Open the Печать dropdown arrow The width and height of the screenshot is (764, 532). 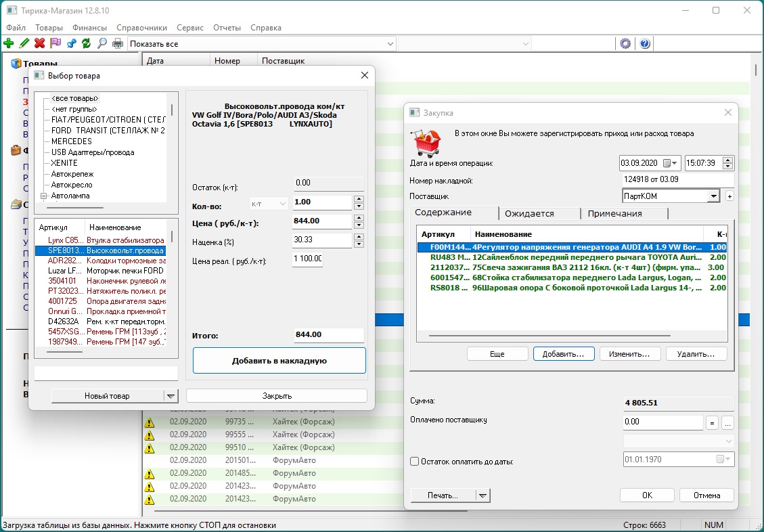(x=482, y=495)
